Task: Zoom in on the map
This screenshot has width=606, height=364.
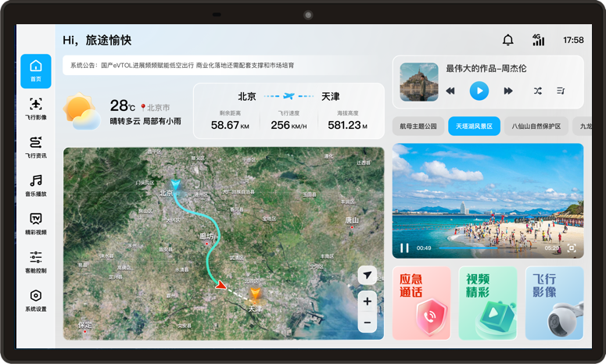Action: pos(367,301)
